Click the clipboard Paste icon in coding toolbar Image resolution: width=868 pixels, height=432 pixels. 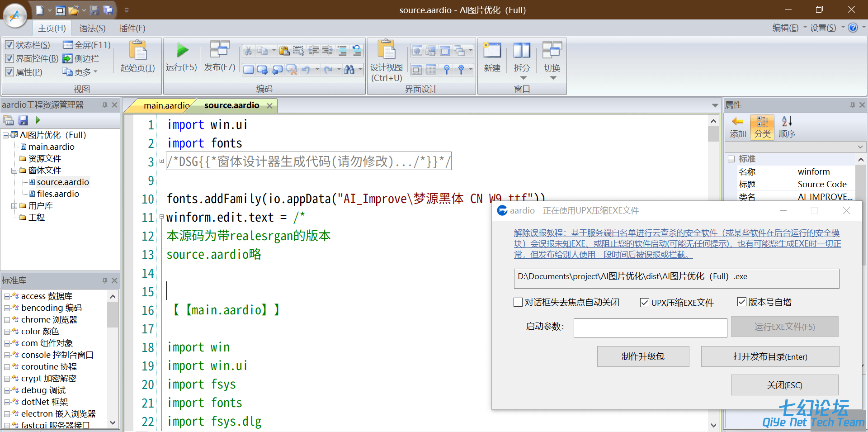pyautogui.click(x=284, y=51)
